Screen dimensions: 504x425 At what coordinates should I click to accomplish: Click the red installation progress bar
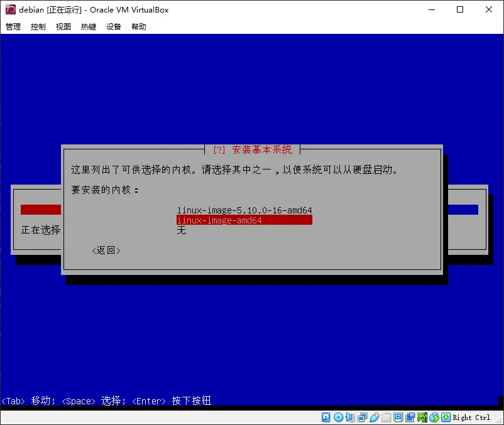41,210
